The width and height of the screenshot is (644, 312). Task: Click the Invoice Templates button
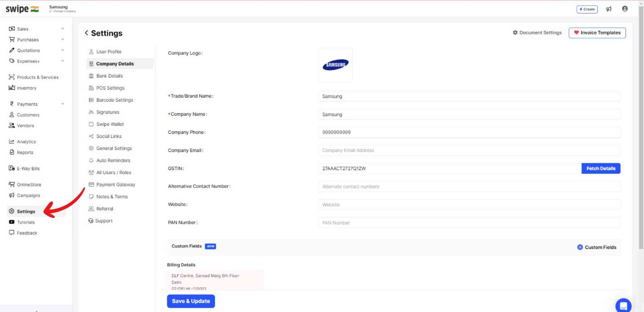tap(597, 33)
